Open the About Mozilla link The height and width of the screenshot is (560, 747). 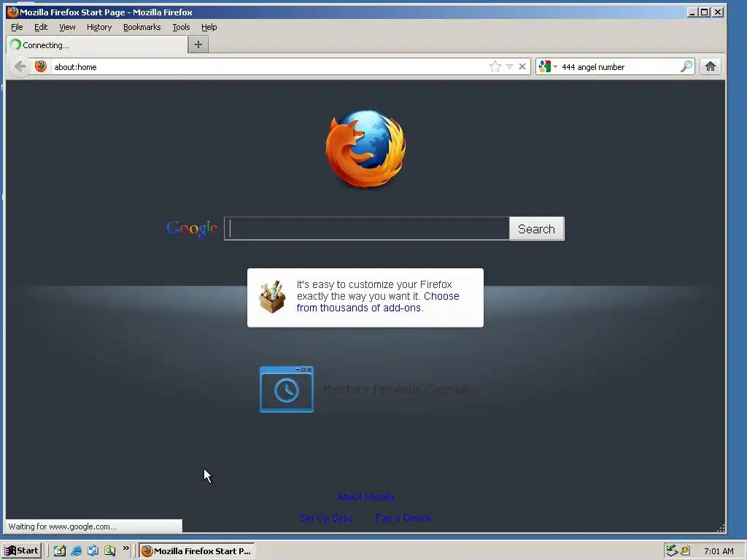click(x=366, y=497)
